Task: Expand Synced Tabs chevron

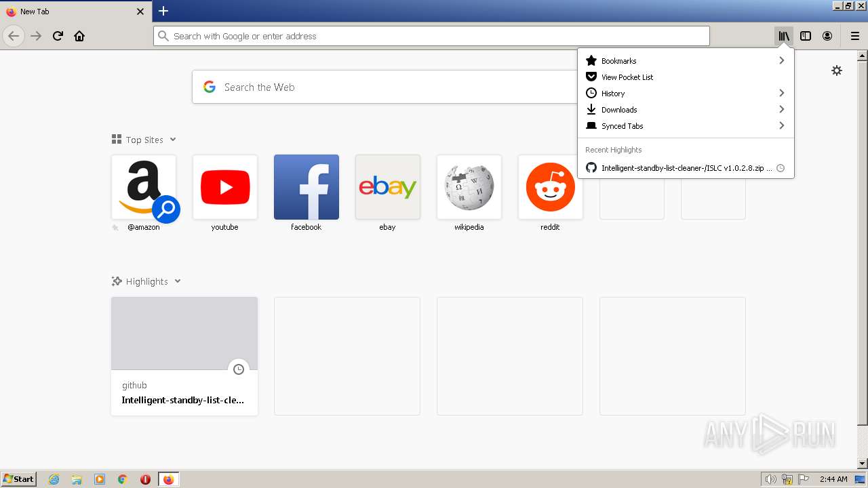Action: tap(781, 125)
